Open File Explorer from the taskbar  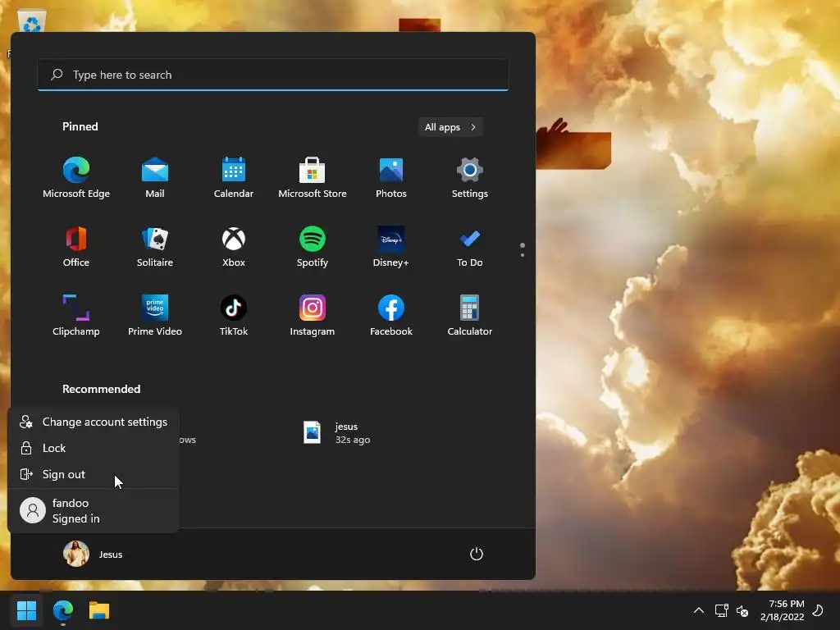[x=99, y=610]
